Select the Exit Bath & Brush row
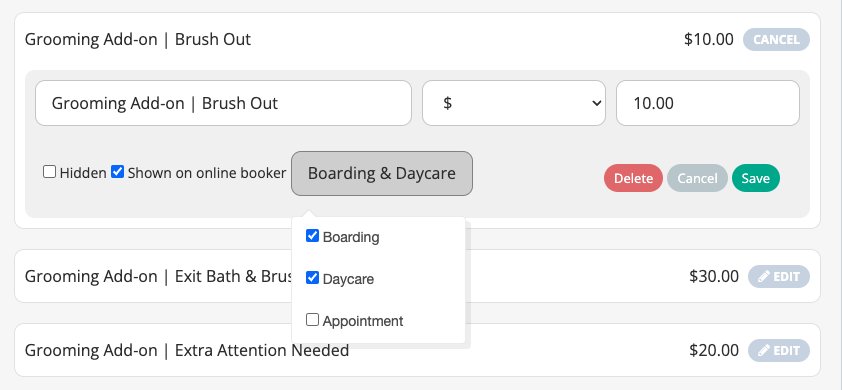The image size is (842, 390). coord(417,276)
